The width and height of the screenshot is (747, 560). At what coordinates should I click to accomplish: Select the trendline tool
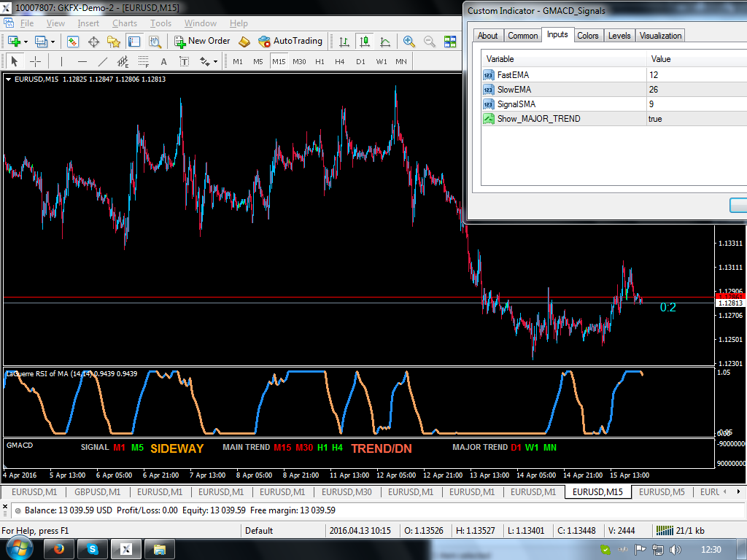(102, 61)
